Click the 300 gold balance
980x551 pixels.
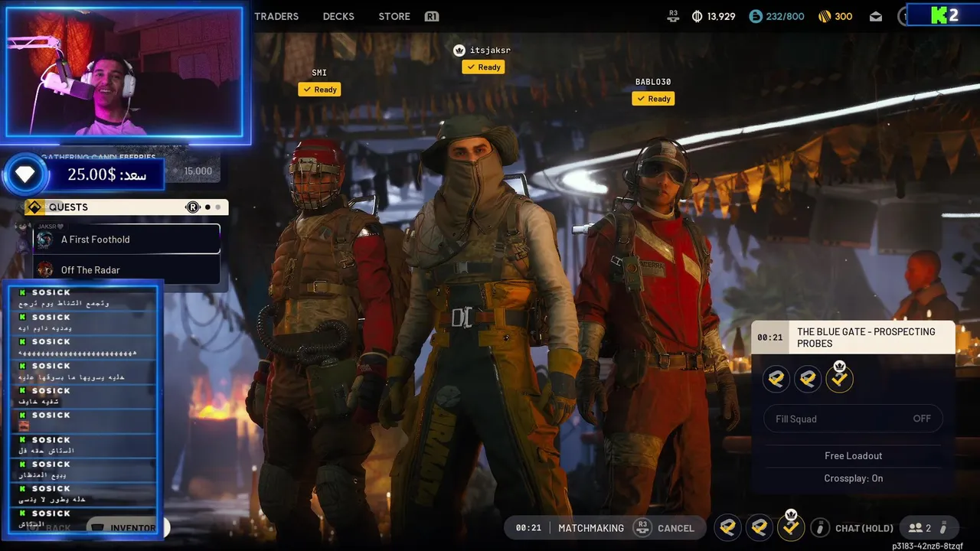pyautogui.click(x=844, y=16)
